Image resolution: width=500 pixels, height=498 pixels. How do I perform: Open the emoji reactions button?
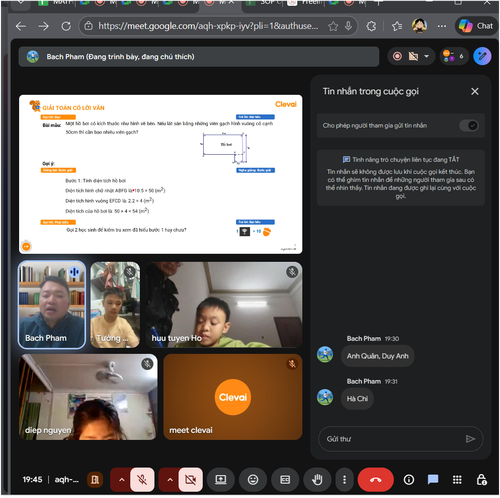253,480
